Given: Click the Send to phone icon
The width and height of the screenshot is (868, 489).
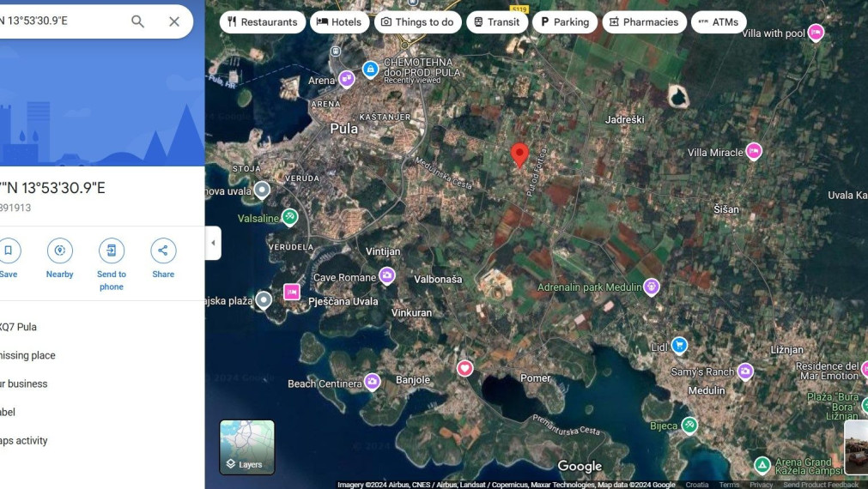Looking at the screenshot, I should pos(112,251).
